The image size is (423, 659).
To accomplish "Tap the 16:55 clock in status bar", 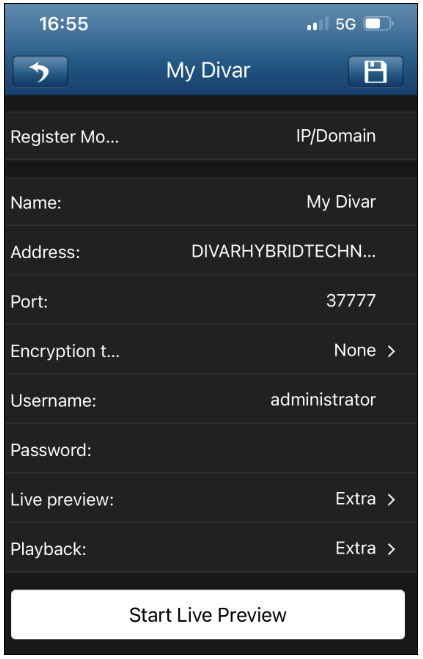I will point(64,24).
